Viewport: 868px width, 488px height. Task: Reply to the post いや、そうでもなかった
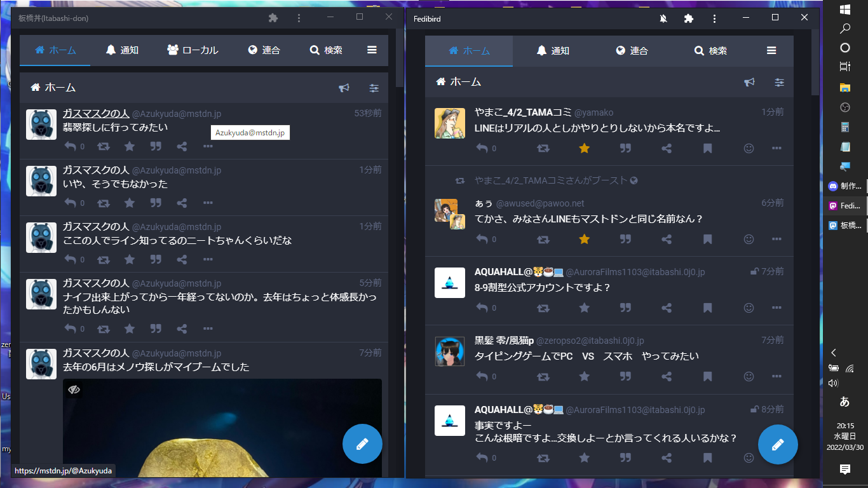pyautogui.click(x=71, y=203)
